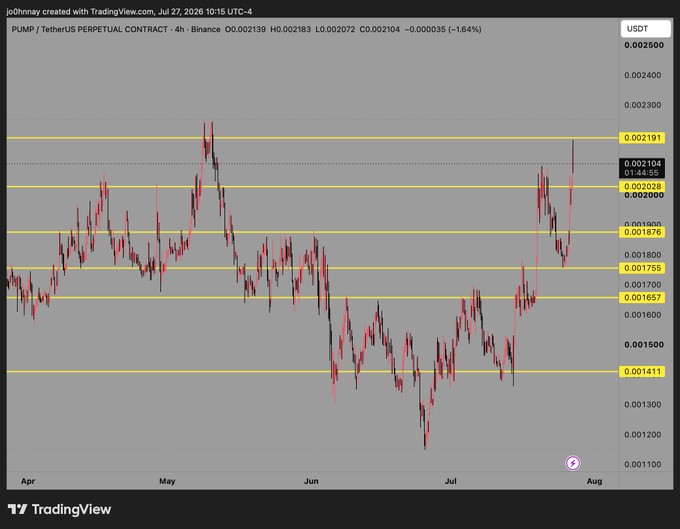Click the 0.001500 price axis tick
This screenshot has width=680, height=529.
pos(644,345)
